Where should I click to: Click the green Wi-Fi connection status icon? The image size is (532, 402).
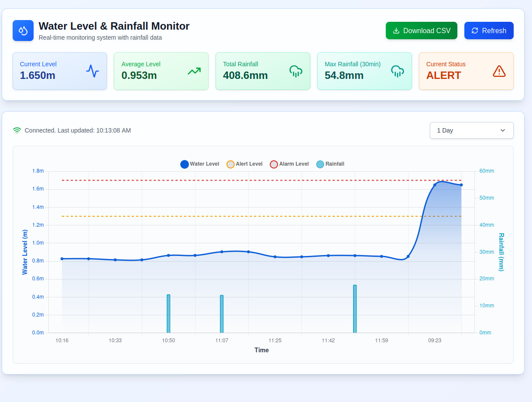17,130
